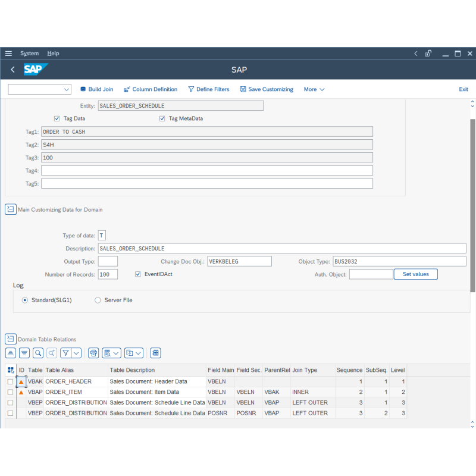Click the Join Type column header
This screenshot has height=476, width=476.
[x=313, y=370]
